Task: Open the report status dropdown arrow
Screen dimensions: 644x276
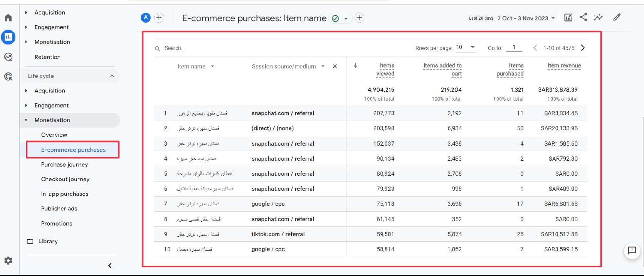Action: click(x=346, y=19)
